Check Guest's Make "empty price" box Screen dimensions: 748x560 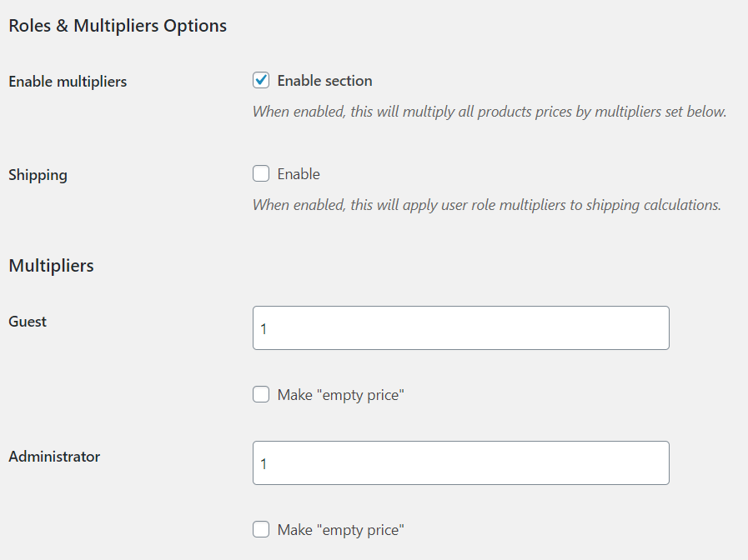(261, 394)
